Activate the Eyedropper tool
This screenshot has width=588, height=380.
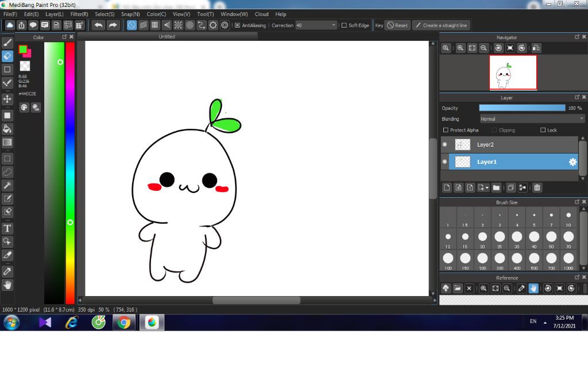pos(7,271)
